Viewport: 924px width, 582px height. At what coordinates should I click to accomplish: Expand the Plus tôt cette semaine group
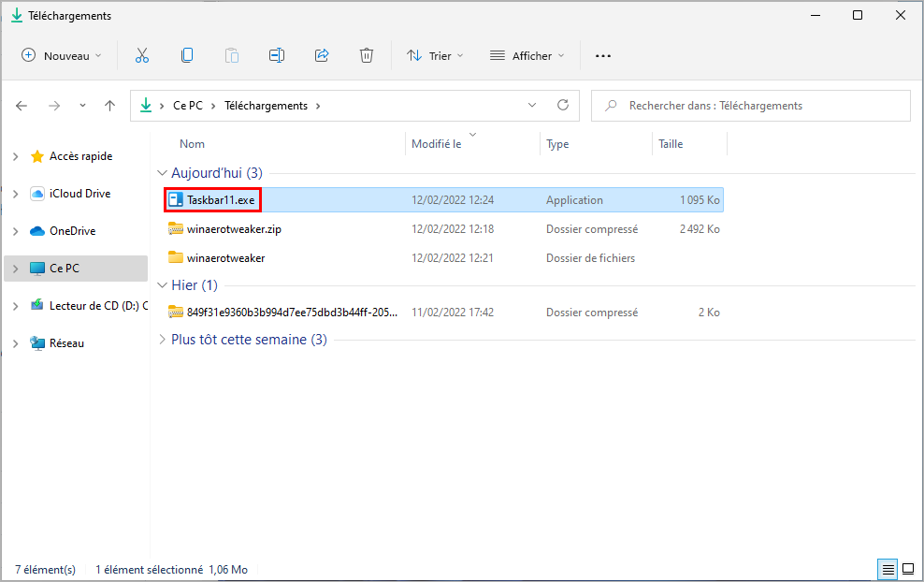pyautogui.click(x=162, y=340)
